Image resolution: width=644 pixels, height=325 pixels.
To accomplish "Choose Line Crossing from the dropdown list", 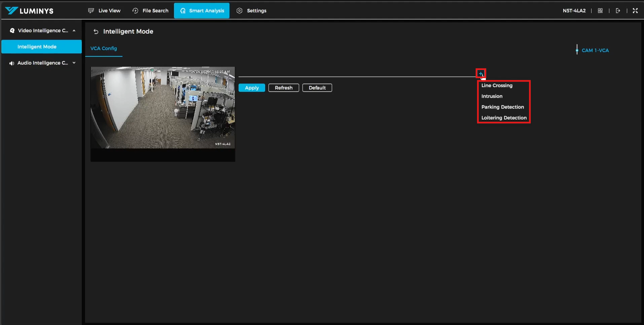I will point(497,86).
